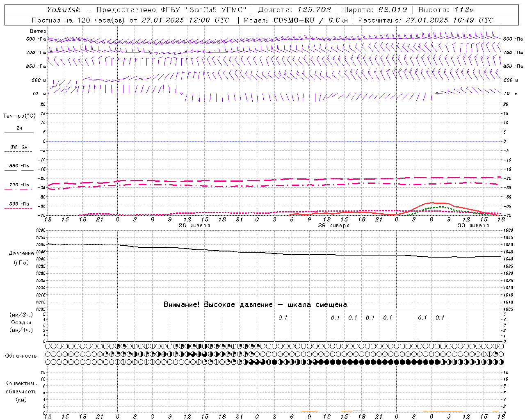Screen dimensions: 525x420
Task: Click the 'Давление' pressure panel label
Action: [21, 253]
